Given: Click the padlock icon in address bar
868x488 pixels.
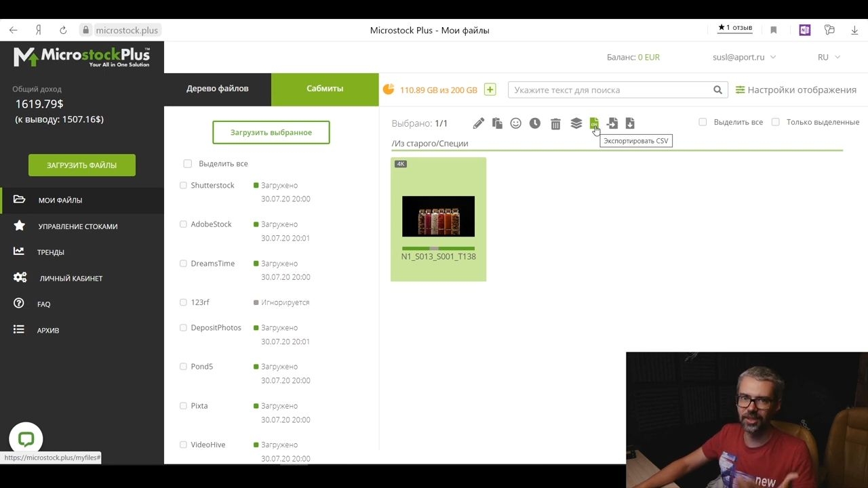Looking at the screenshot, I should pyautogui.click(x=85, y=30).
